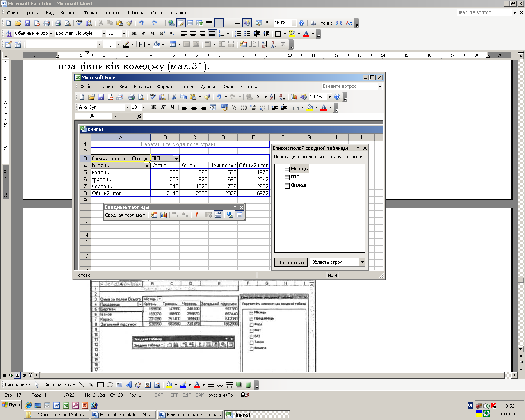Viewport: 525px width, 420px height.
Task: Click the Пуск start button
Action: (x=11, y=405)
